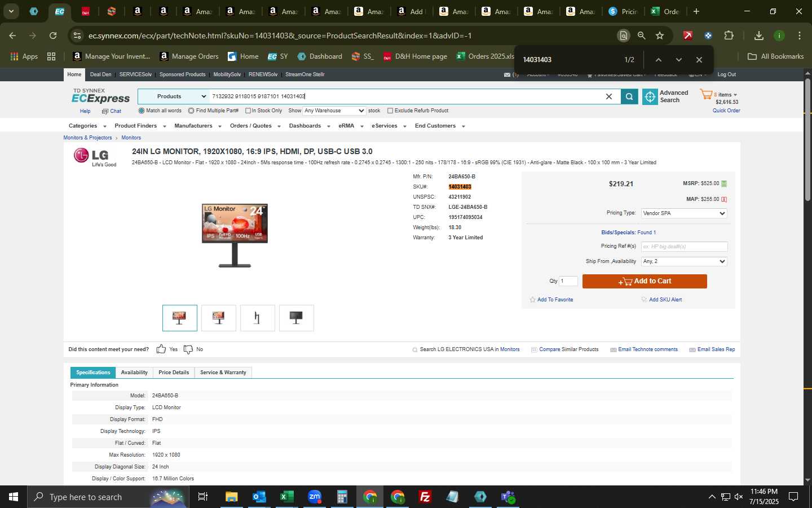This screenshot has width=812, height=508.
Task: Open the shopping cart icon
Action: point(706,94)
